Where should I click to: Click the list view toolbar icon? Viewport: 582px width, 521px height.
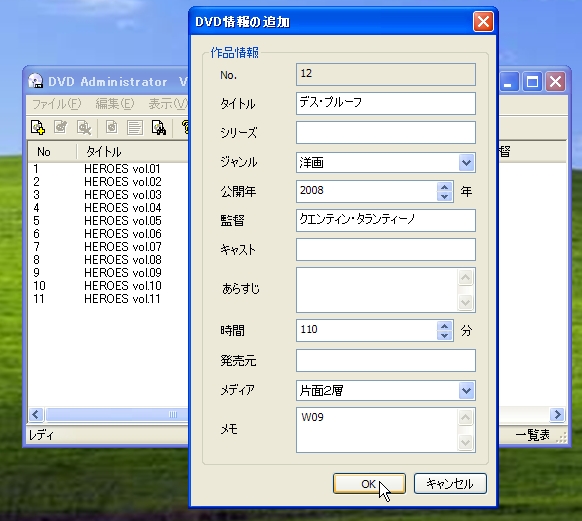(x=135, y=128)
